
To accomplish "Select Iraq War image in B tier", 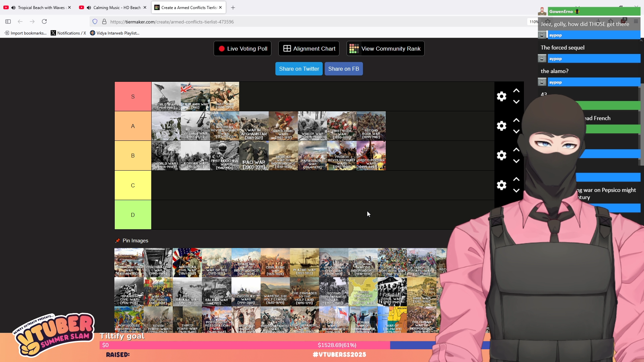I will 254,156.
